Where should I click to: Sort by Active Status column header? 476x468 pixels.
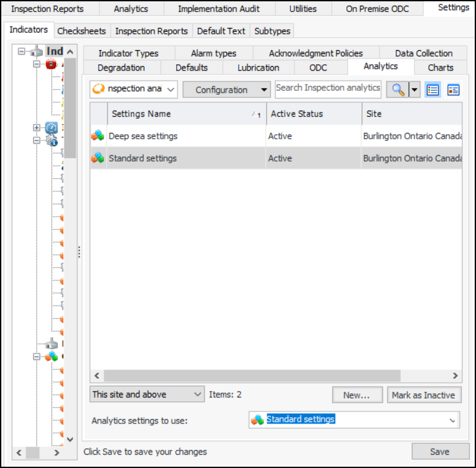point(314,114)
